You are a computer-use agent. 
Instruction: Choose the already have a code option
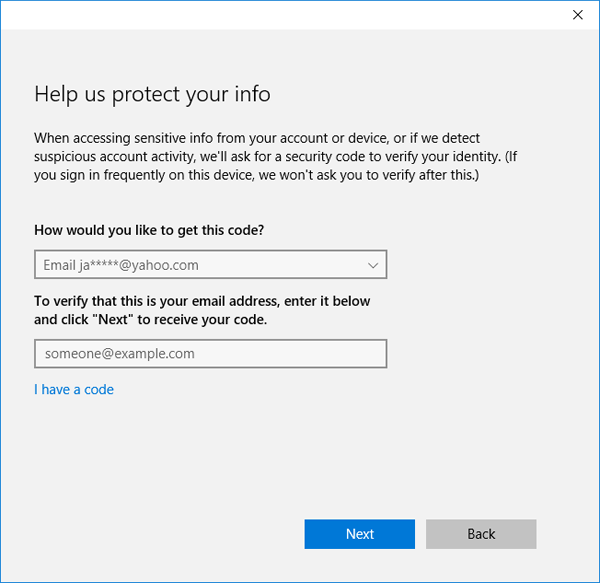tap(74, 389)
